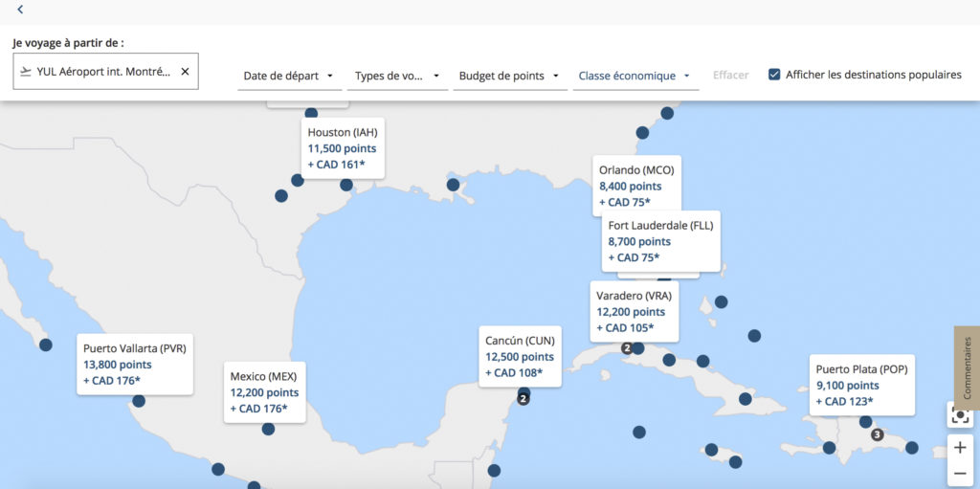The height and width of the screenshot is (489, 980).
Task: Click the map dot below Puerto Vallarta card
Action: 139,401
